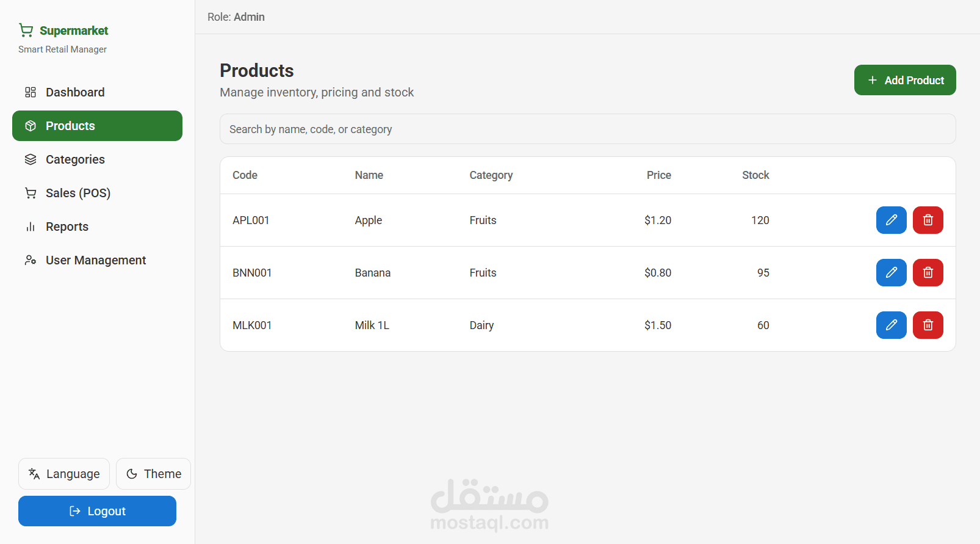The height and width of the screenshot is (544, 980).
Task: Click the Stock column header
Action: point(755,175)
